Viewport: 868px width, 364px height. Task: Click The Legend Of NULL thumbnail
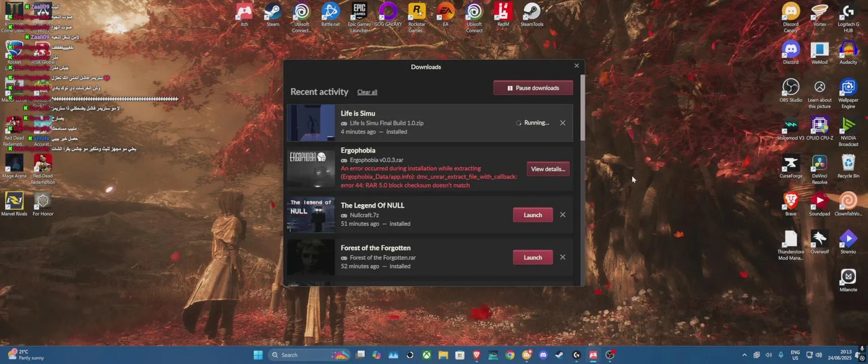coord(311,215)
